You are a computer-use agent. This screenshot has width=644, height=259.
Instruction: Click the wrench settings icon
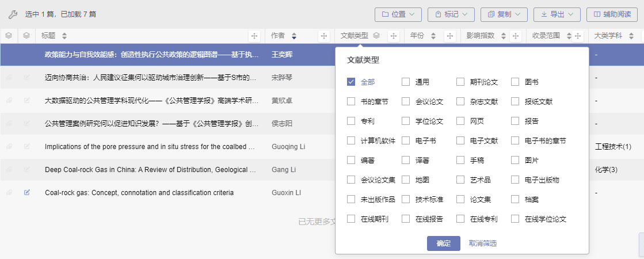(x=13, y=15)
